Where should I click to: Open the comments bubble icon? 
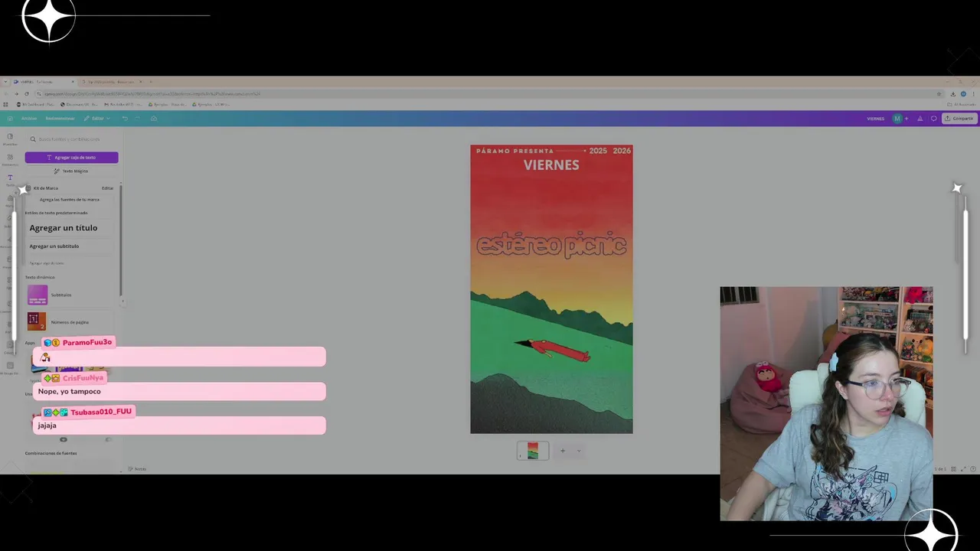(x=933, y=119)
